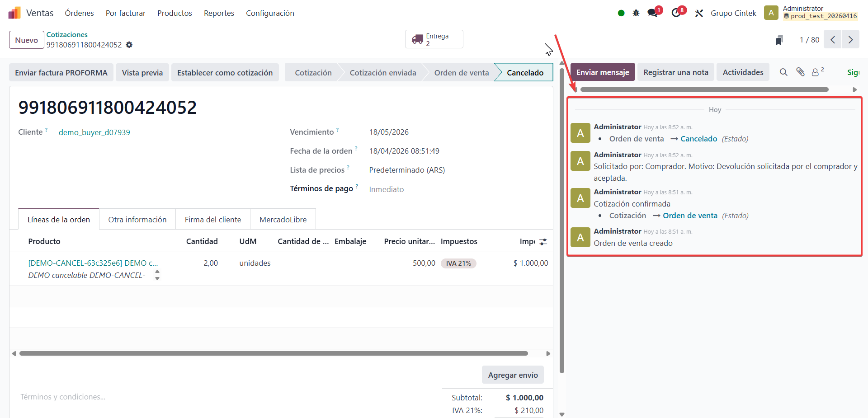Open the conversations messages icon
The width and height of the screenshot is (868, 418).
point(652,13)
